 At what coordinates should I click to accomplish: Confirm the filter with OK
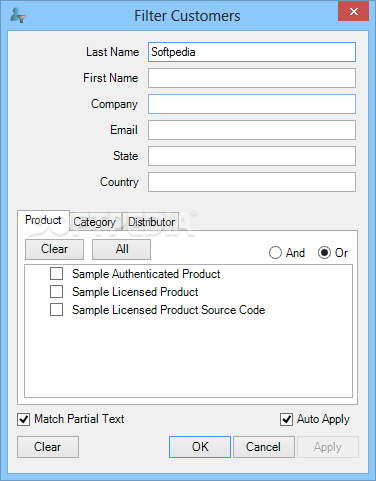click(x=200, y=447)
